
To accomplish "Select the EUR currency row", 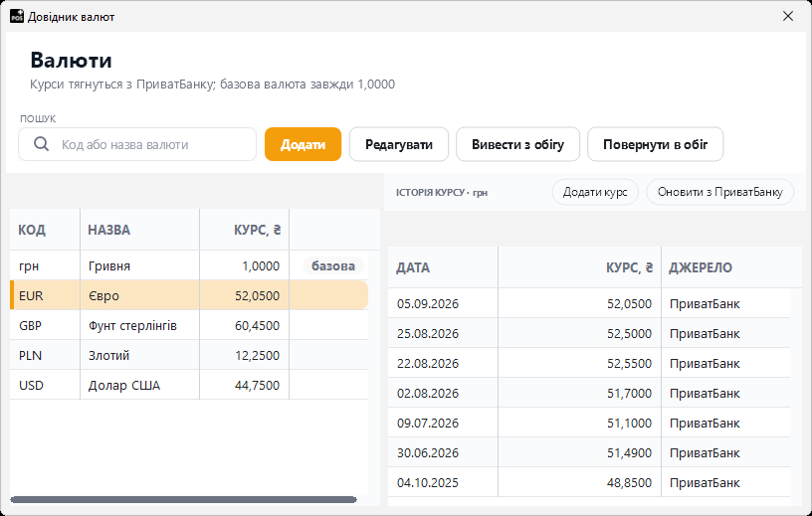I will [x=189, y=295].
